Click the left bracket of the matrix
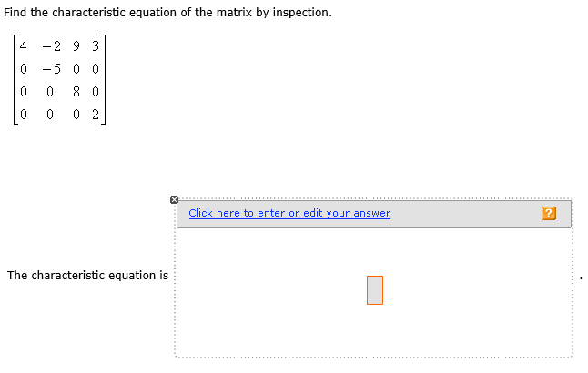This screenshot has height=373, width=588. pyautogui.click(x=13, y=80)
